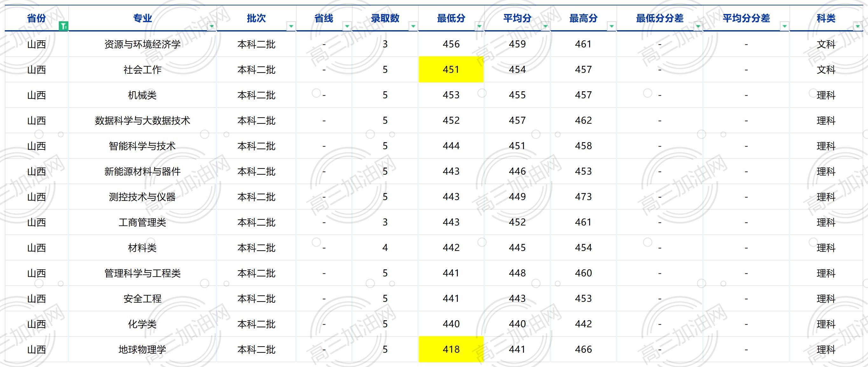The height and width of the screenshot is (367, 868).
Task: Select cell 社会工作
Action: click(142, 69)
